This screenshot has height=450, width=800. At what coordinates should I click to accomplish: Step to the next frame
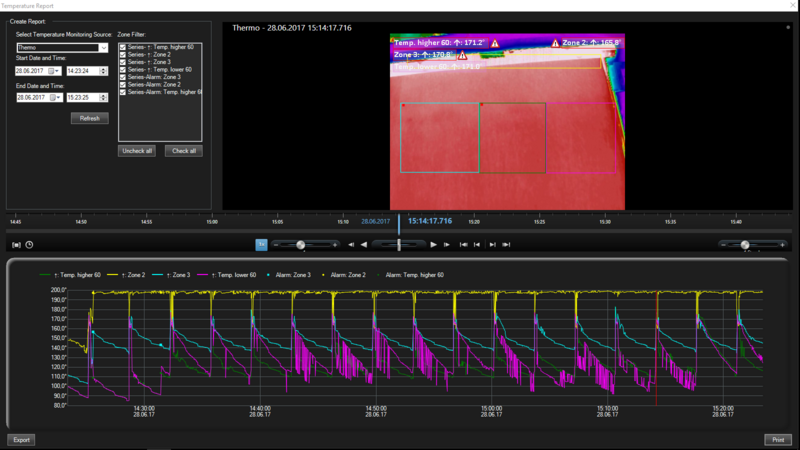[446, 245]
